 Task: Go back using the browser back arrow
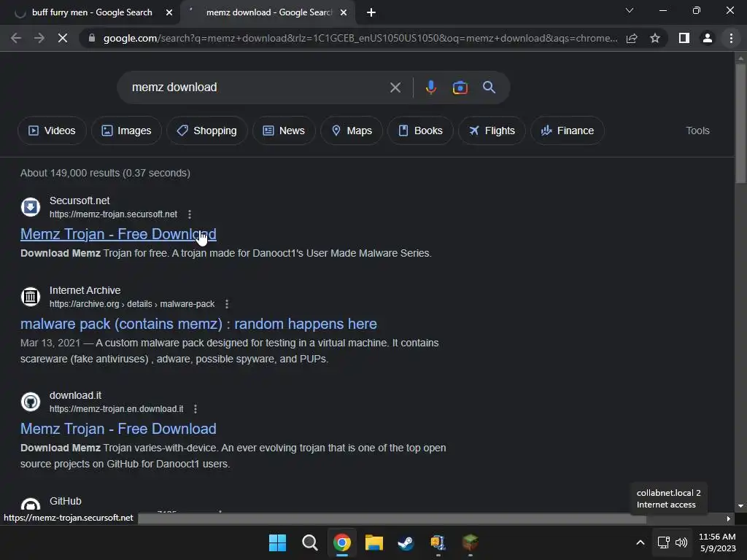[16, 38]
